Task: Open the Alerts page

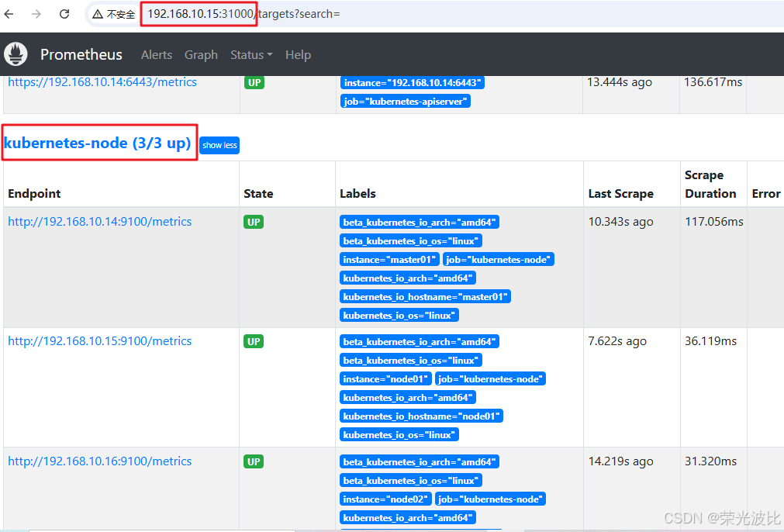Action: point(157,54)
